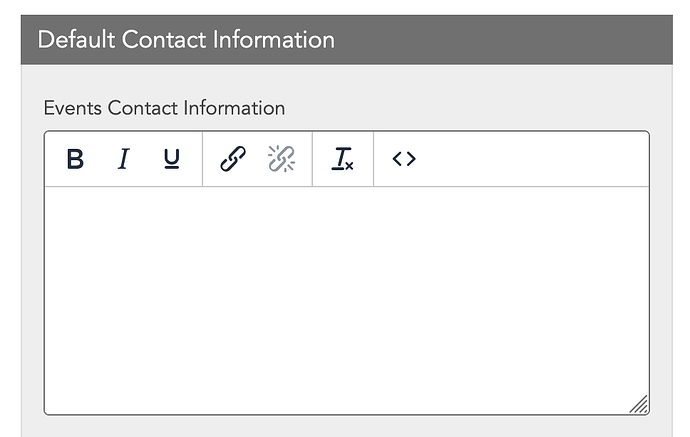Open source code view via angle brackets

[404, 159]
